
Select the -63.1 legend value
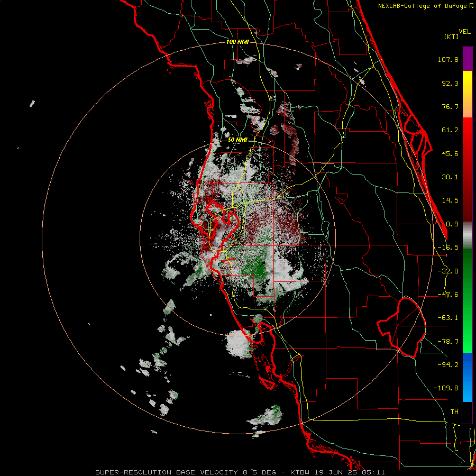coord(448,318)
